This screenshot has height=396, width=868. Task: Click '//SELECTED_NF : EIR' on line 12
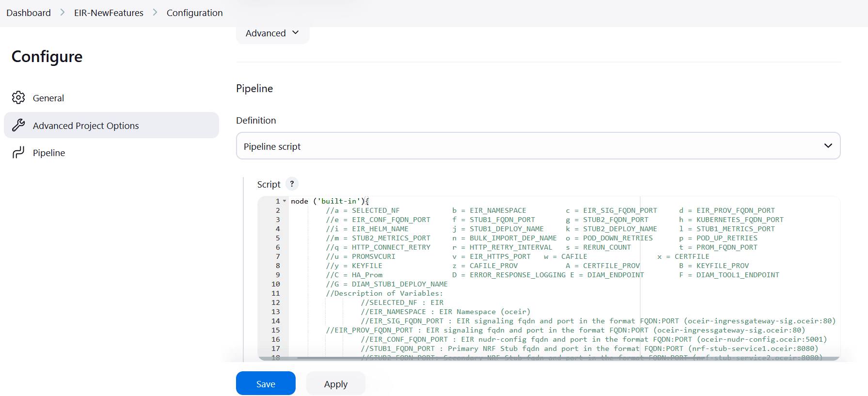coord(402,302)
